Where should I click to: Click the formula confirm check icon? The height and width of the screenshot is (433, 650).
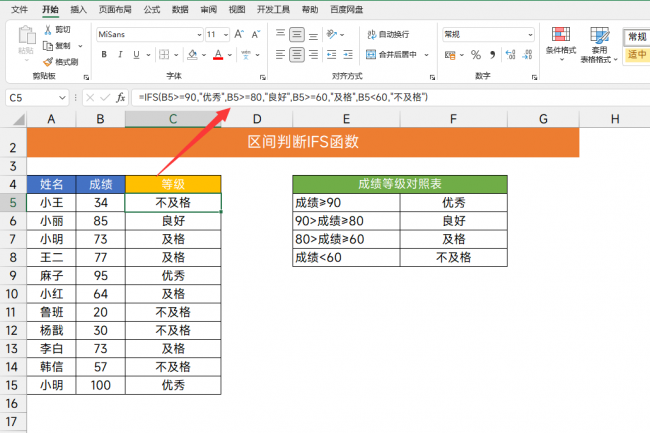[105, 98]
